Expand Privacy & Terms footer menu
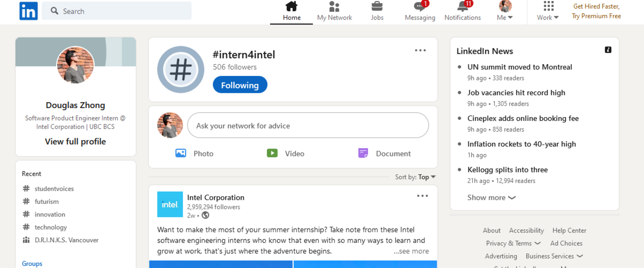644x268 pixels. [x=513, y=243]
